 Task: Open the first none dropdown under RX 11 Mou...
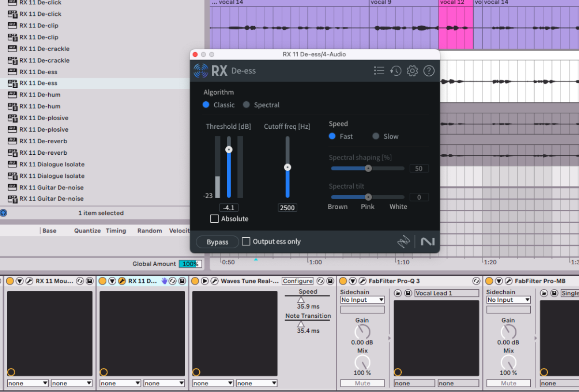pyautogui.click(x=28, y=383)
